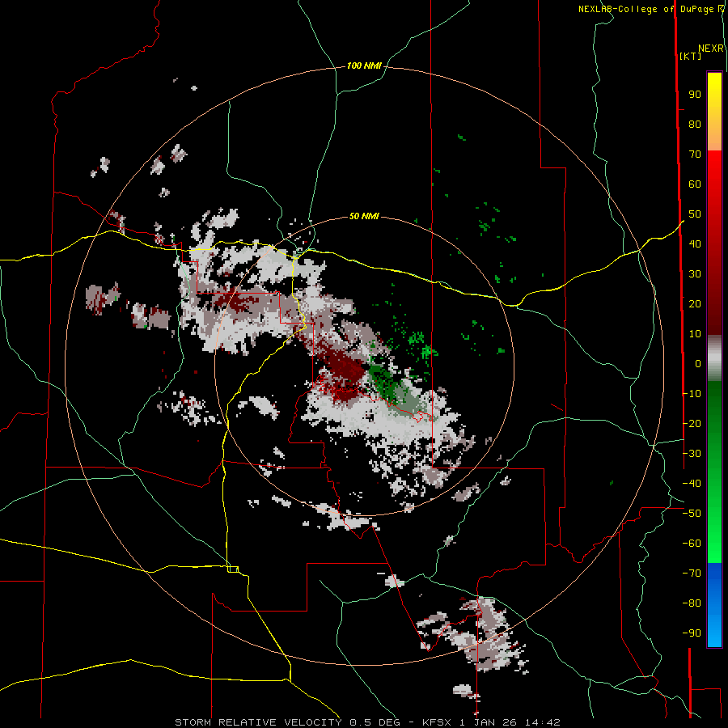Click the "0" velocity scale label
This screenshot has width=728, height=728.
point(698,364)
